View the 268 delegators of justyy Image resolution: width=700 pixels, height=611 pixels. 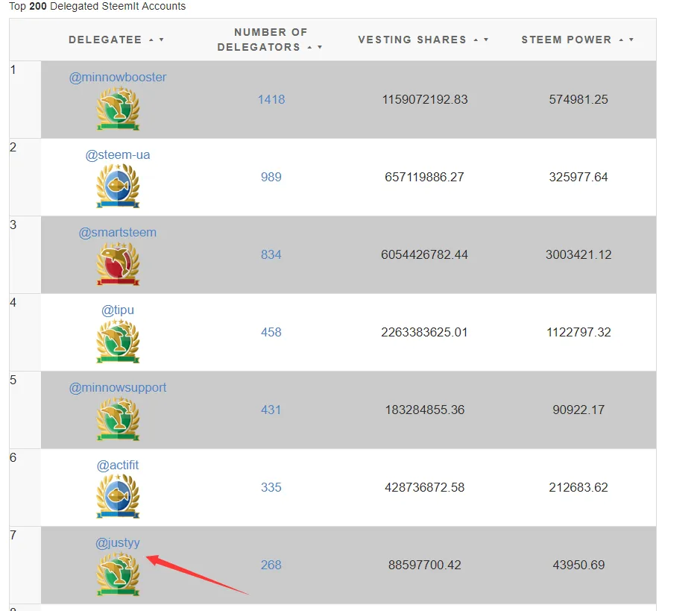pos(271,565)
